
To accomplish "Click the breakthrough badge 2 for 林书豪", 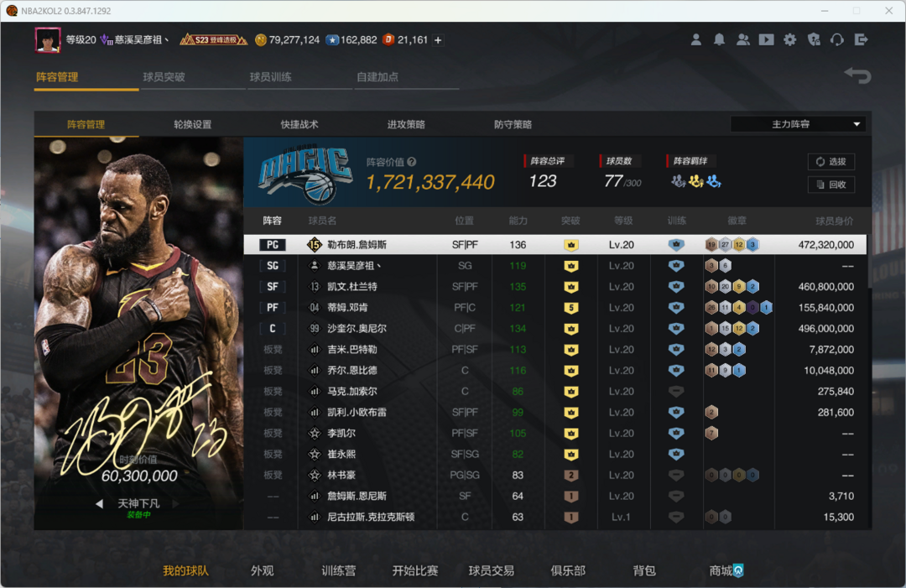I will (x=571, y=476).
